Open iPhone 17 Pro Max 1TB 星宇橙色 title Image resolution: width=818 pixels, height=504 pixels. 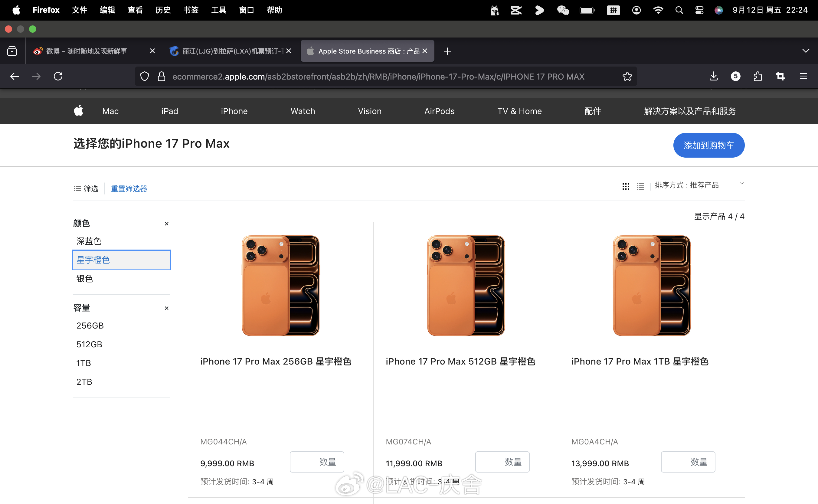[x=640, y=361]
